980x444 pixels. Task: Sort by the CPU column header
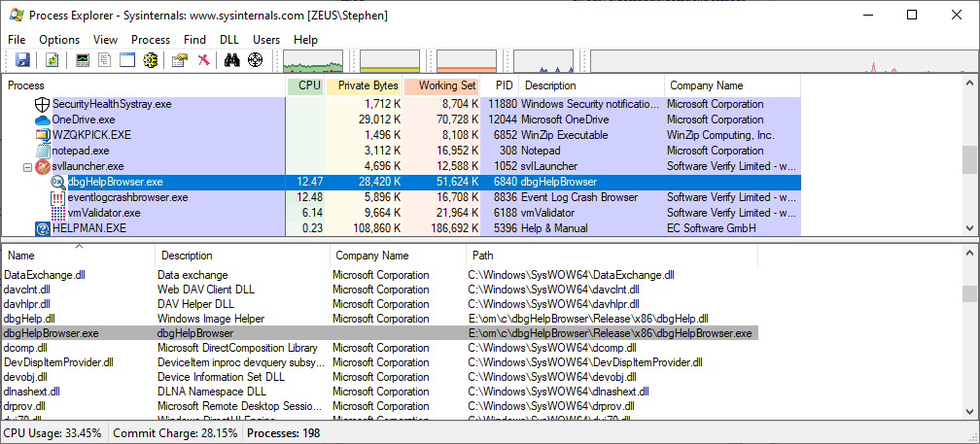click(x=305, y=85)
